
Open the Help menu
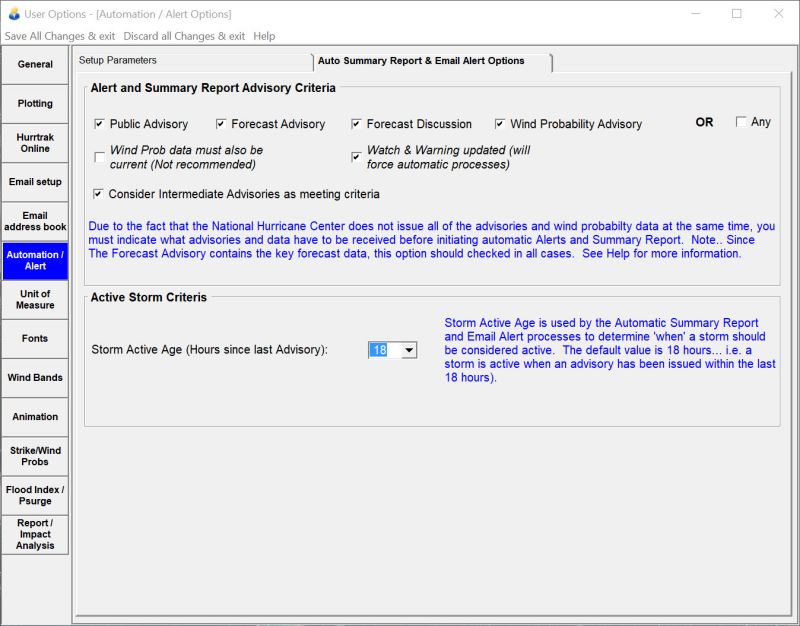coord(264,36)
